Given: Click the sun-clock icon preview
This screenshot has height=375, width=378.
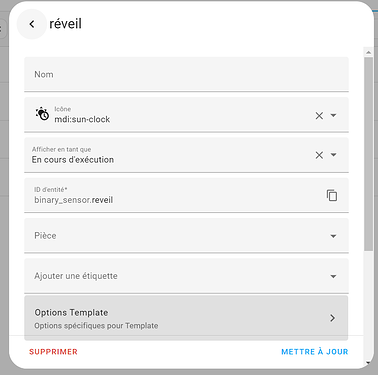Looking at the screenshot, I should [42, 114].
